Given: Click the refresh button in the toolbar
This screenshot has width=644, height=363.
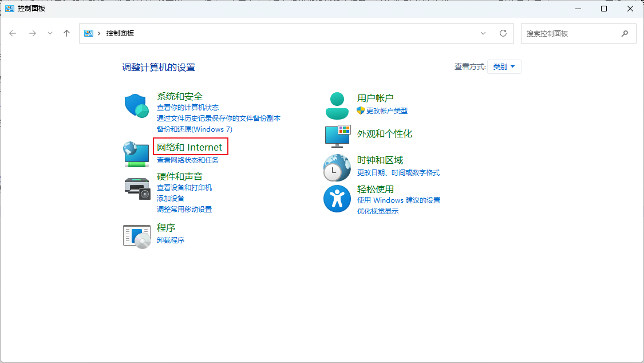Looking at the screenshot, I should pos(503,33).
